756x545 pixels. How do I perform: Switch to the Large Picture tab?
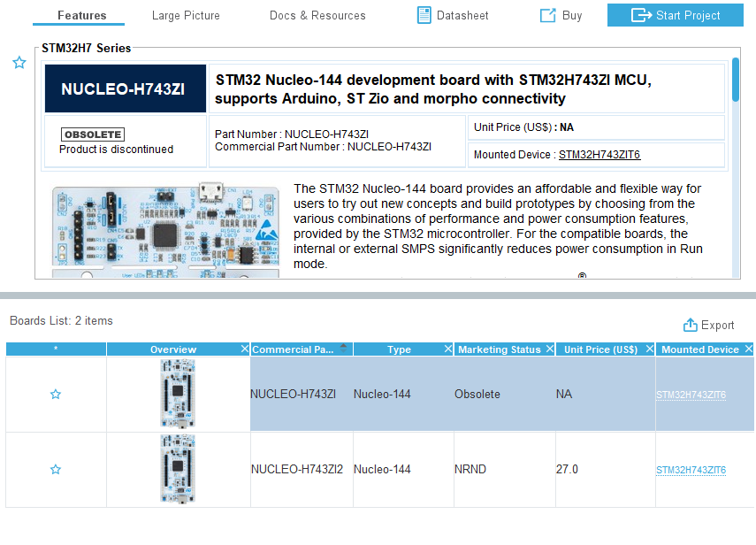point(186,15)
